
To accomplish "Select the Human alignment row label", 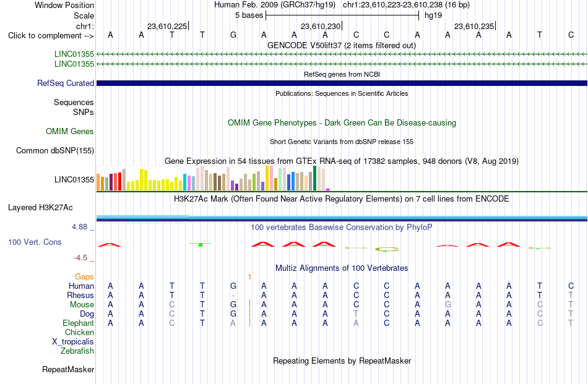I will click(81, 286).
